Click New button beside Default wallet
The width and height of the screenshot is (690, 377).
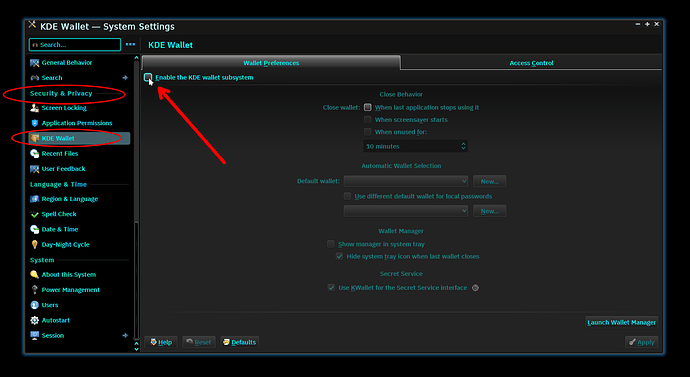point(489,181)
